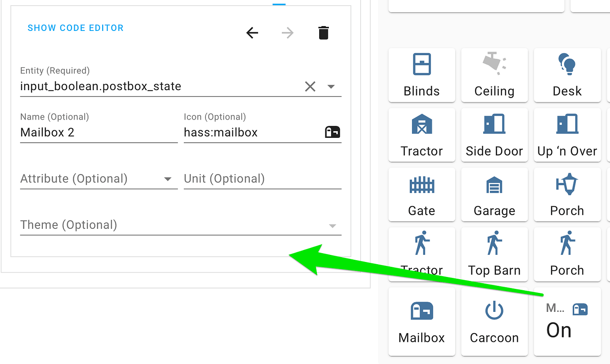The image size is (610, 364).
Task: Click the Ceiling light icon
Action: pos(494,64)
